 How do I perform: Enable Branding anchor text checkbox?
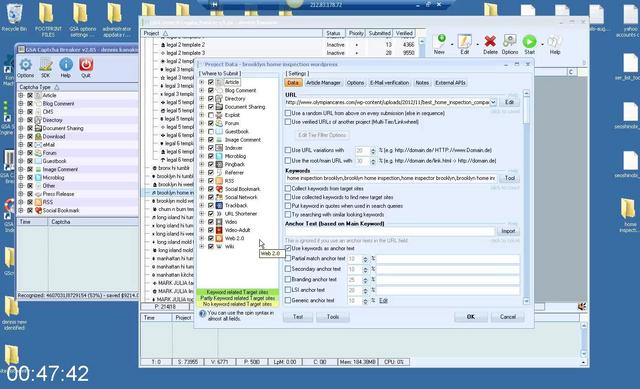[288, 279]
